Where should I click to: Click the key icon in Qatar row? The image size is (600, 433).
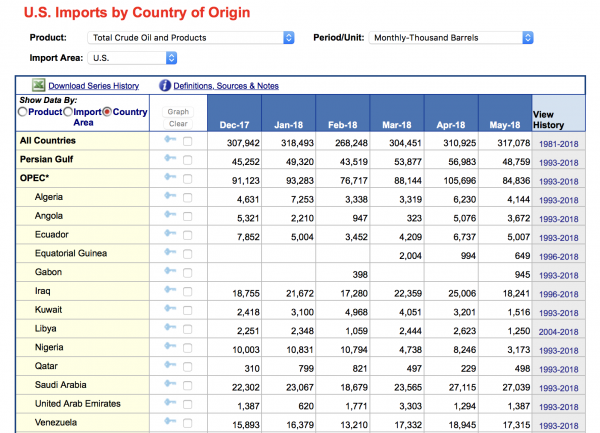pos(170,365)
